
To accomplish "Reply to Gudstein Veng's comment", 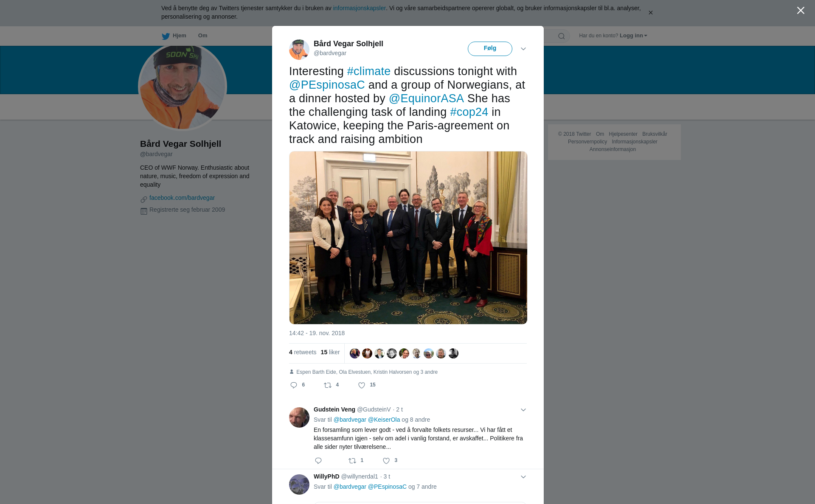I will click(x=318, y=461).
